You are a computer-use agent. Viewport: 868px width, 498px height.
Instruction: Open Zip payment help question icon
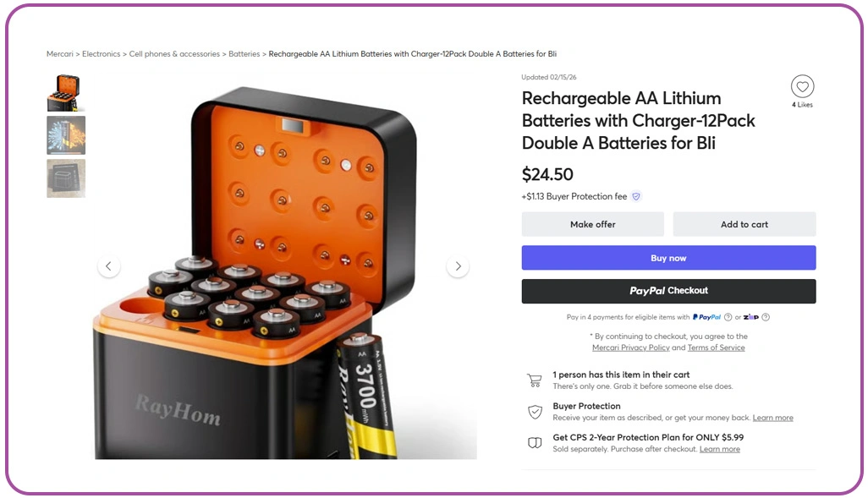766,317
